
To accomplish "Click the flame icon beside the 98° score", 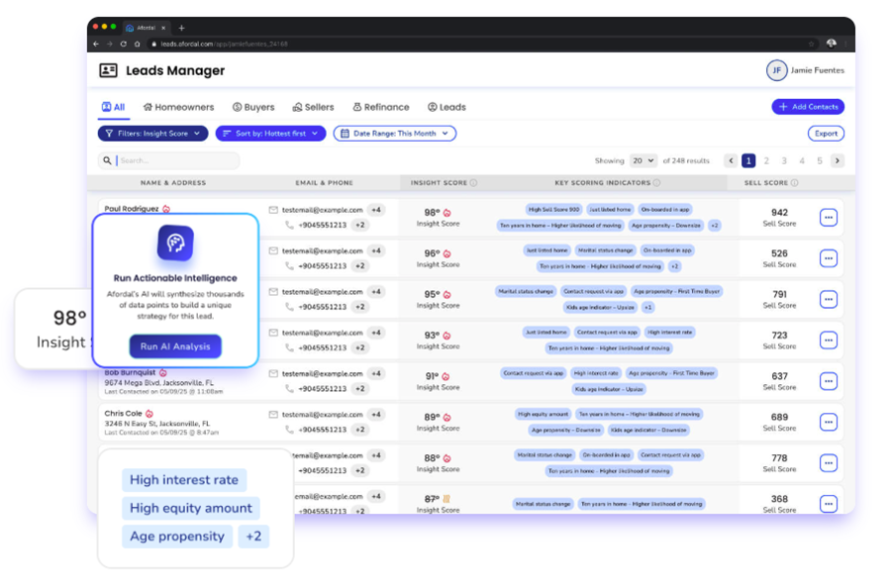I will [447, 213].
